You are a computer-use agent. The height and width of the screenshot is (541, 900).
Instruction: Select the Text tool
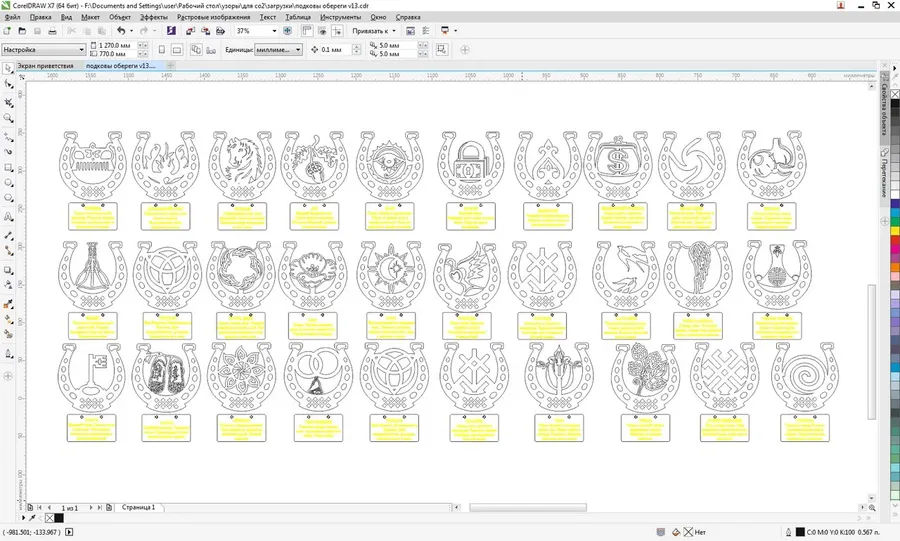(8, 217)
